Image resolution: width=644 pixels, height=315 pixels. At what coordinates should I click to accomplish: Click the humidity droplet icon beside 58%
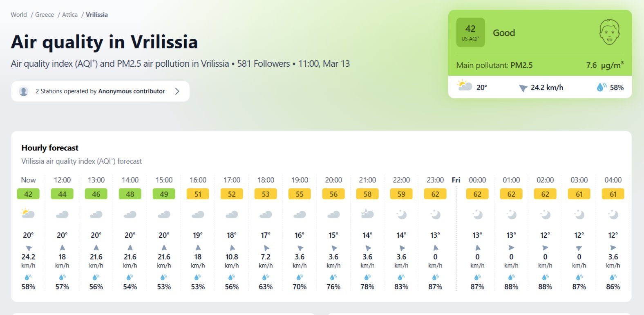[601, 87]
